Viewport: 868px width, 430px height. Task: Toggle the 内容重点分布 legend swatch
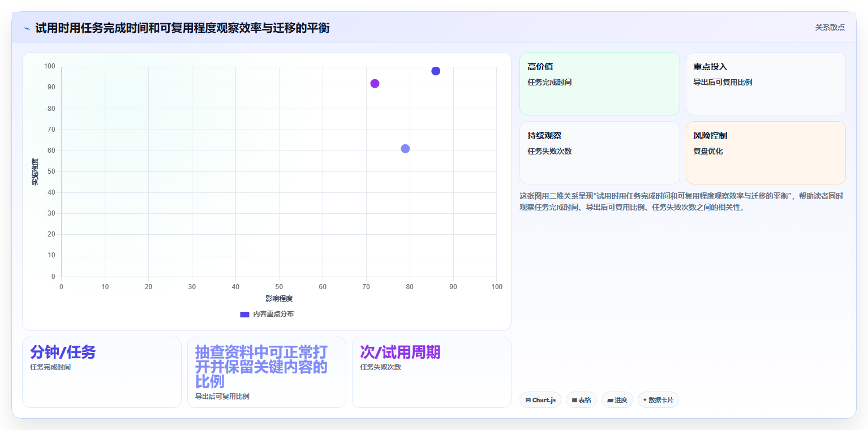244,314
